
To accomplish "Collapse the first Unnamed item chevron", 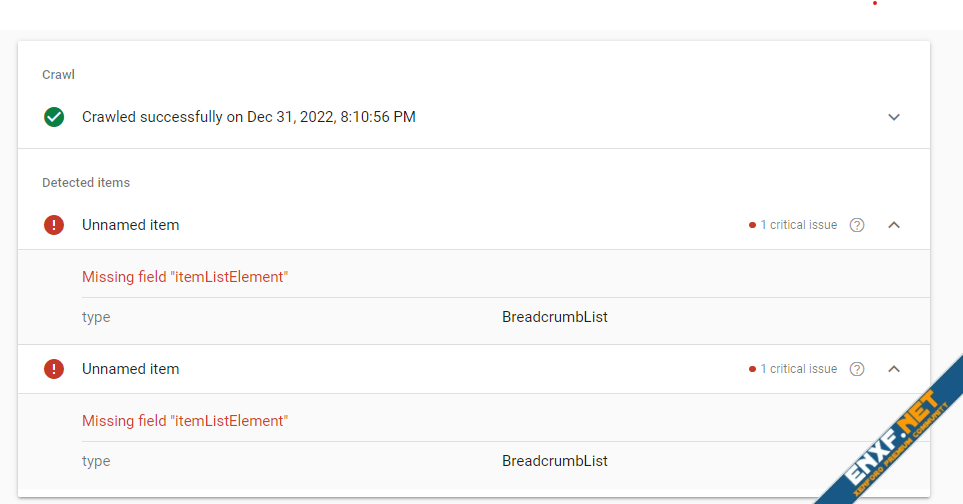I will [894, 225].
